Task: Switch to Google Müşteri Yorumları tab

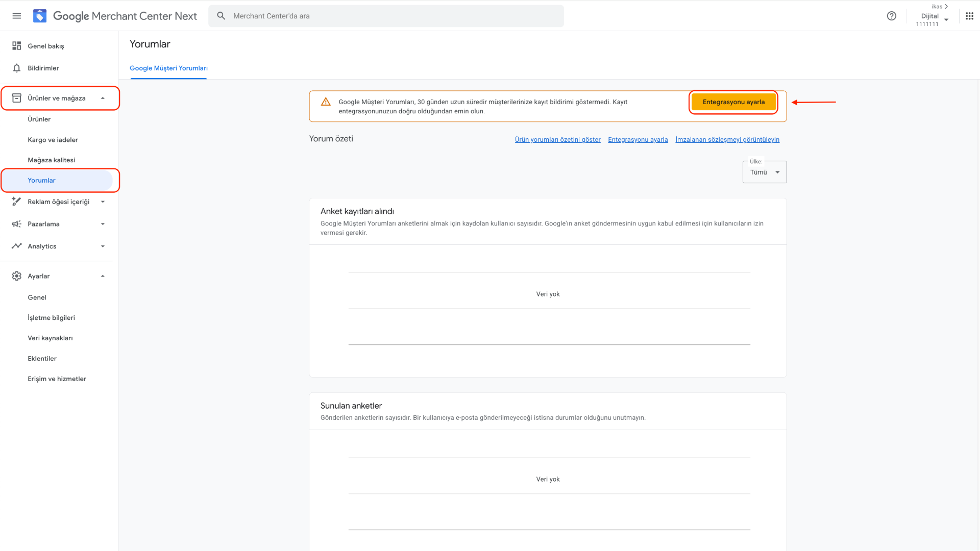Action: (168, 68)
